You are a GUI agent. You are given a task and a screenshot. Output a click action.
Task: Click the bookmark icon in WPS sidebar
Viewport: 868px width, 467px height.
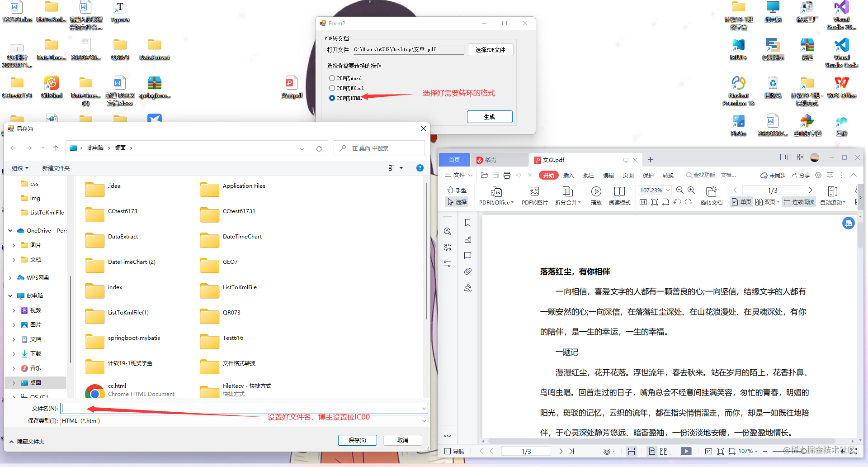click(x=467, y=223)
